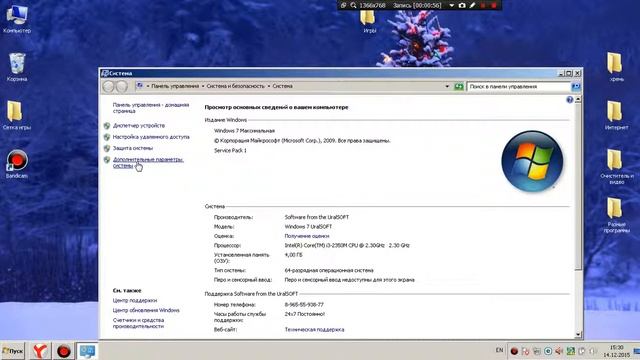Click the vertical scrollbar thumb in System window

(578, 186)
